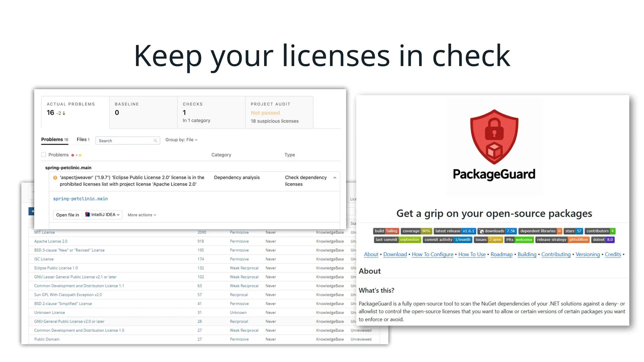Open Unknown License in the license table
The height and width of the screenshot is (362, 644).
click(49, 313)
